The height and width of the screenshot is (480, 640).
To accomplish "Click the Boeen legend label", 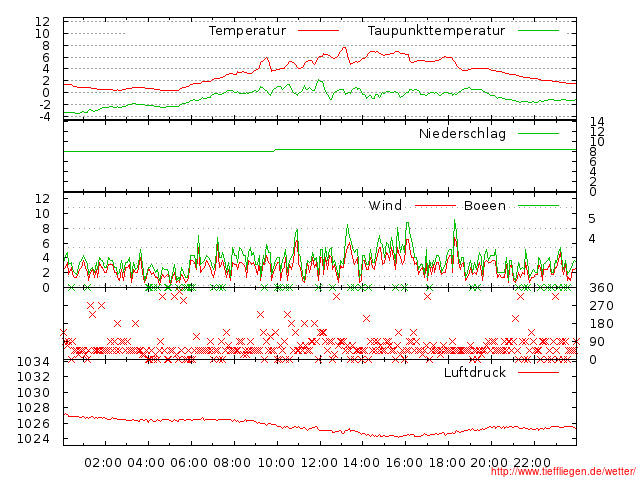I will pyautogui.click(x=485, y=205).
